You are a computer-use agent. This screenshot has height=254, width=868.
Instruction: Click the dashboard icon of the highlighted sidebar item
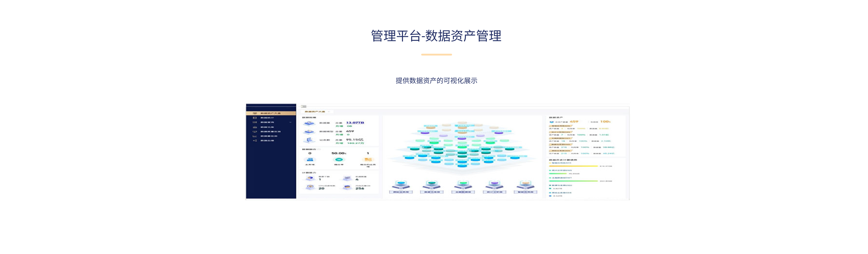pyautogui.click(x=255, y=113)
